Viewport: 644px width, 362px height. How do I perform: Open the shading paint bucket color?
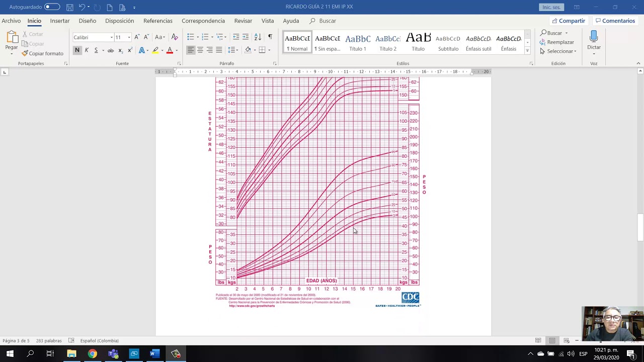[248, 50]
